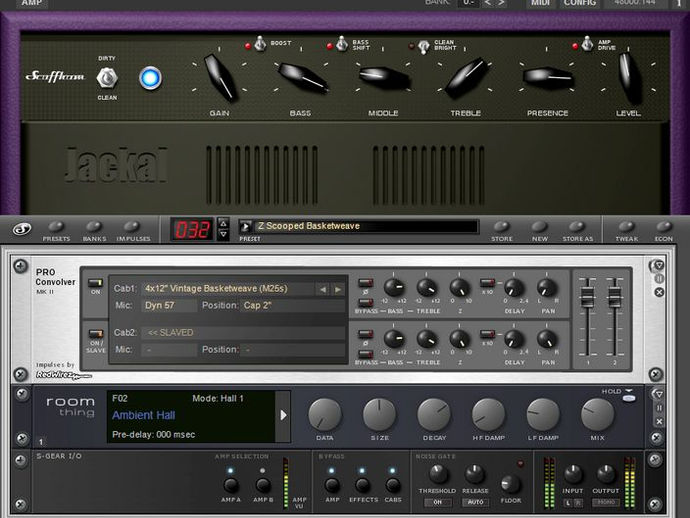Go to previous bank with left arrow

pyautogui.click(x=487, y=3)
